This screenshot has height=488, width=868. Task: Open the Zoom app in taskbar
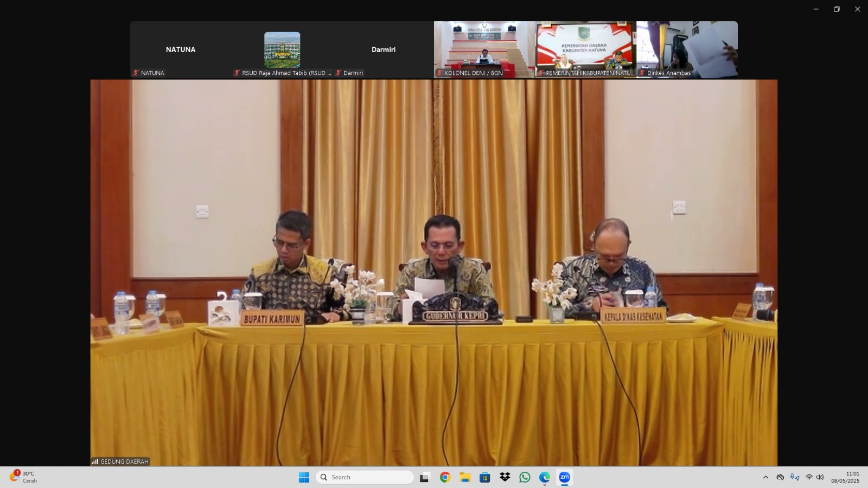(564, 477)
